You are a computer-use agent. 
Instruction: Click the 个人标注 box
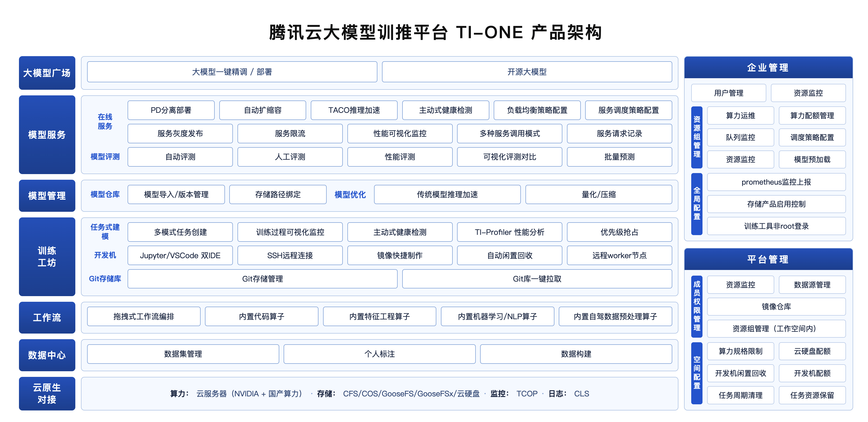point(379,354)
